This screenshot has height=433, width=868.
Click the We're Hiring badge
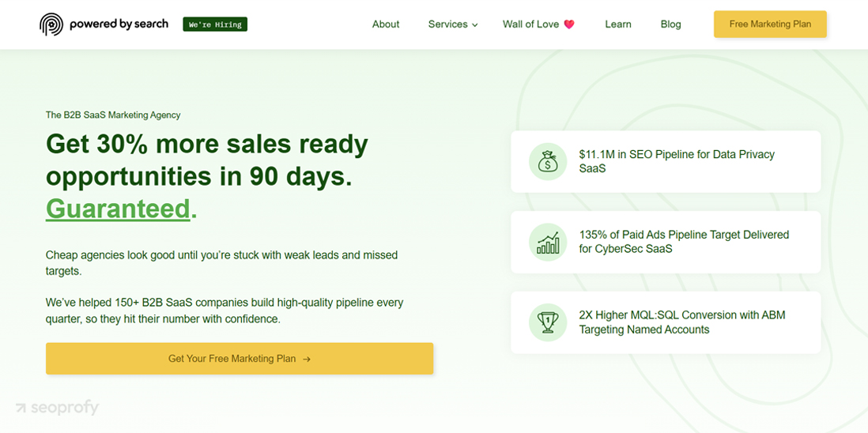[215, 24]
